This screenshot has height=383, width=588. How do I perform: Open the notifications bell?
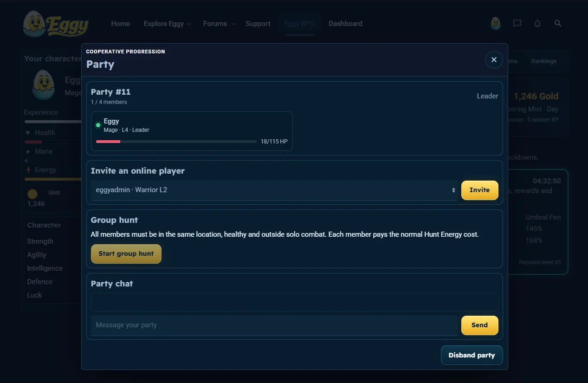point(537,24)
